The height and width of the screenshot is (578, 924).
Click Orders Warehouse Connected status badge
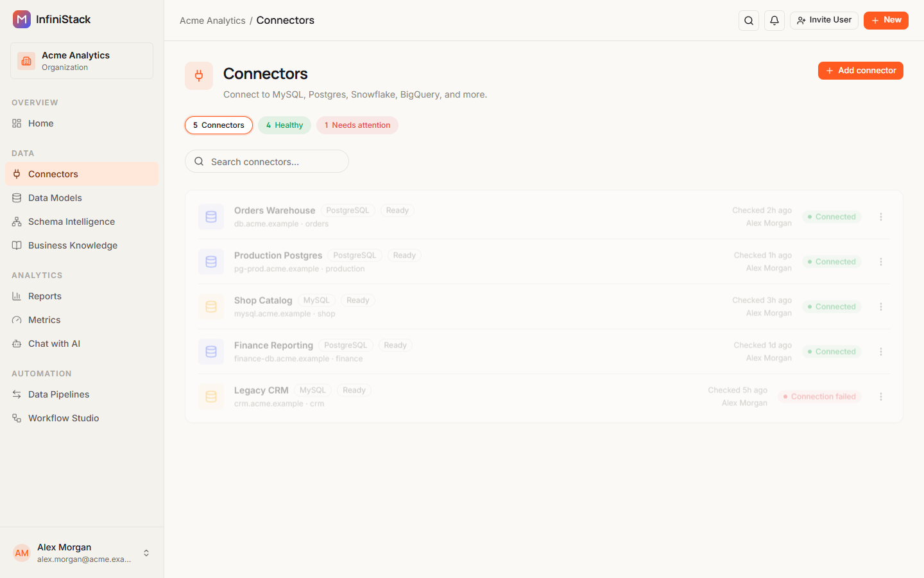pyautogui.click(x=832, y=217)
